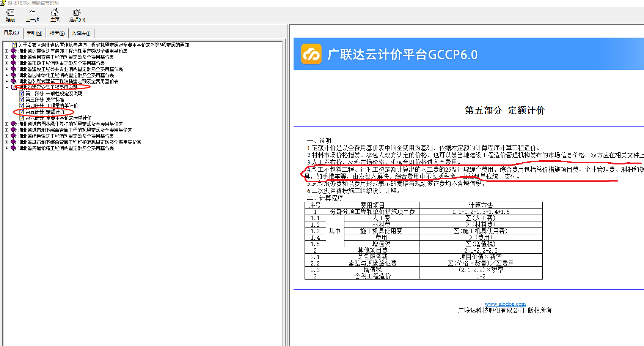Click table cell 项目价值×费率

(x=481, y=257)
